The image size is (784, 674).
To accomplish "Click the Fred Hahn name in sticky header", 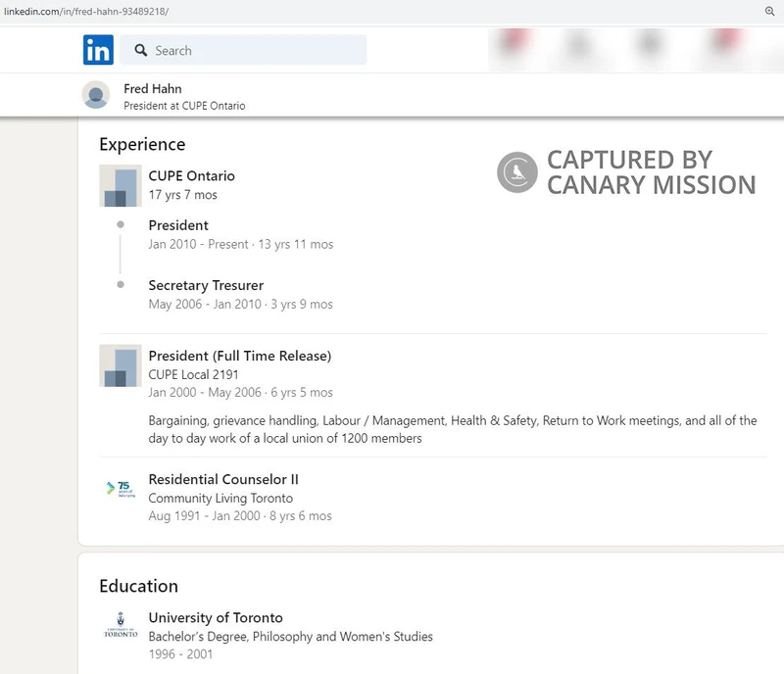I will pos(153,88).
